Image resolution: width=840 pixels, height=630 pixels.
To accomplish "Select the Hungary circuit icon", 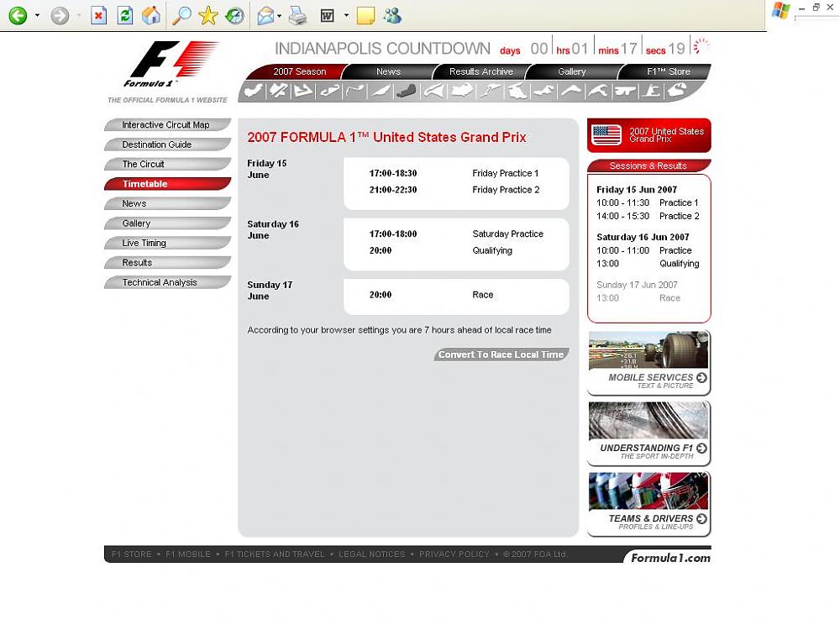I will 517,91.
